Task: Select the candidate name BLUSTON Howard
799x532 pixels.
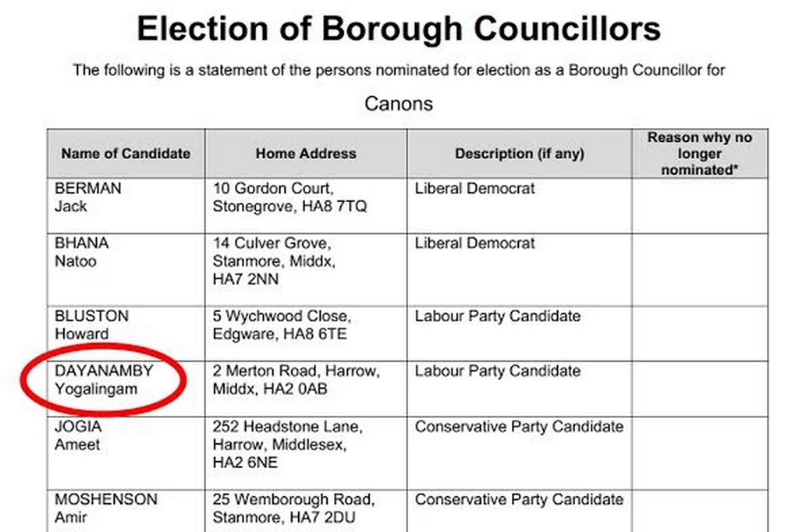Action: point(91,325)
